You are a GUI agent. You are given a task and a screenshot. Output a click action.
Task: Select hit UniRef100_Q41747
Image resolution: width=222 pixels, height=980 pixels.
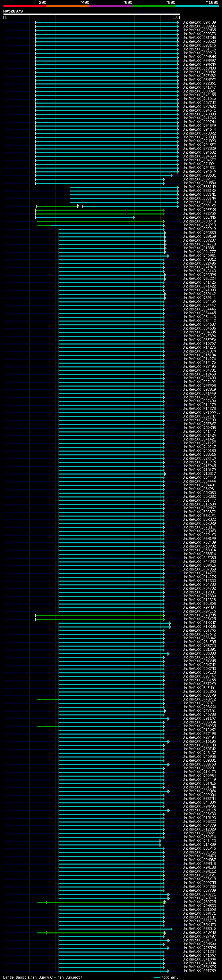199,88
